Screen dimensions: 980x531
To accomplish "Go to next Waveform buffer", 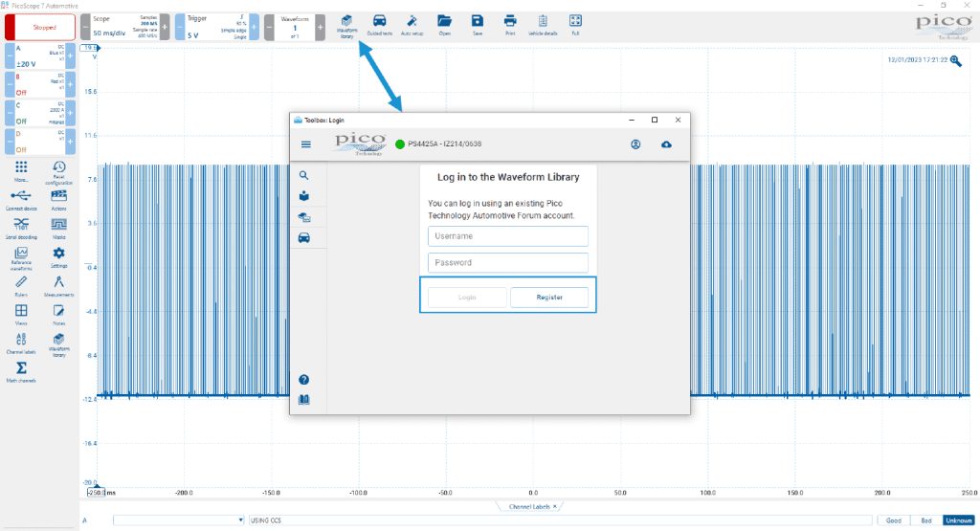I will pyautogui.click(x=320, y=27).
